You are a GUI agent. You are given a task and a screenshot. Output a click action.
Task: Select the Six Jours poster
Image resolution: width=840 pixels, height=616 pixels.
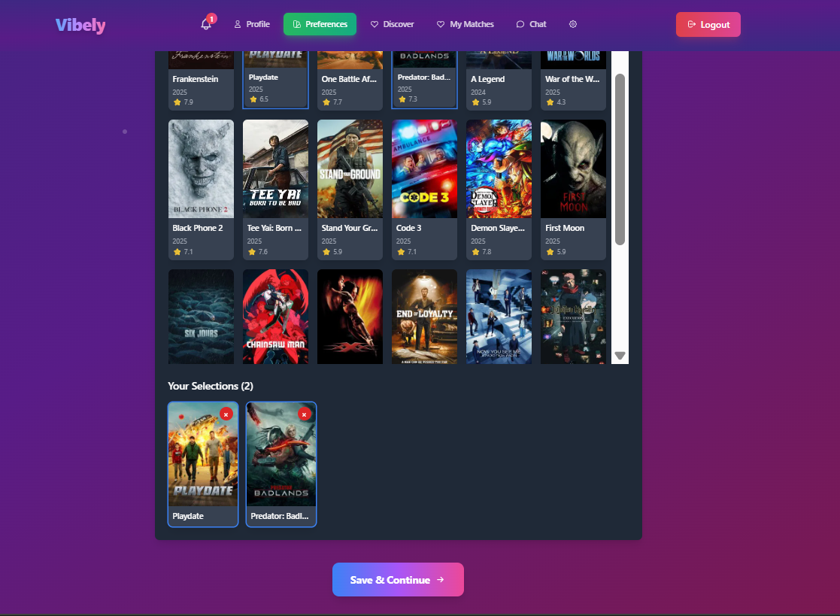201,317
